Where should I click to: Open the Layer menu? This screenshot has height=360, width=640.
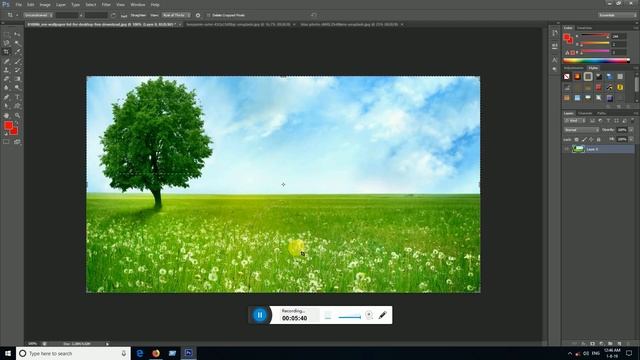tap(61, 4)
